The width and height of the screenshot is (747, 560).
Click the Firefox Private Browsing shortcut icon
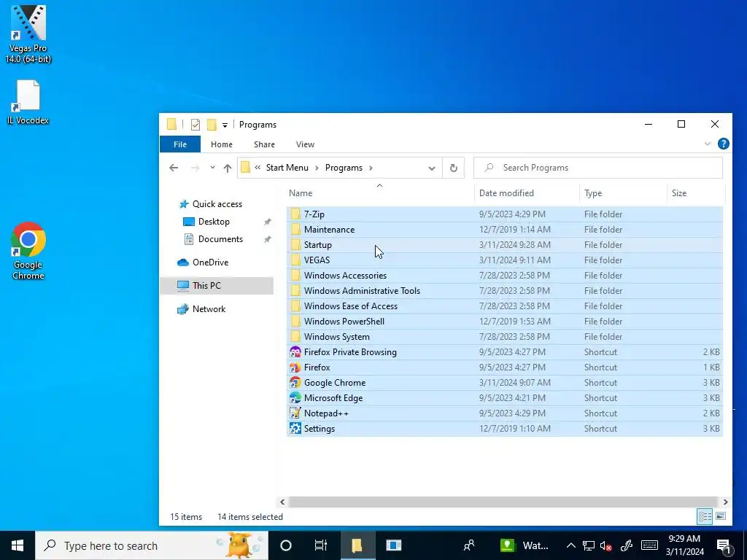tap(295, 352)
